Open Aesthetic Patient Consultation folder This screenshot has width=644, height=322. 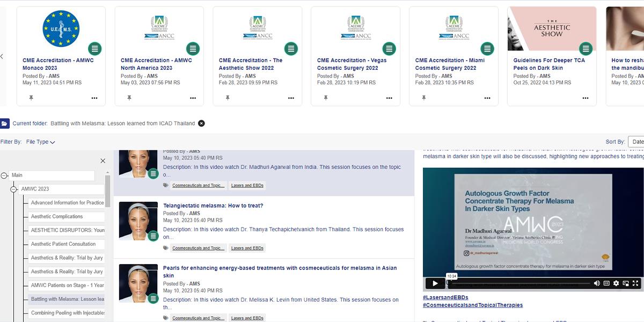[67, 244]
